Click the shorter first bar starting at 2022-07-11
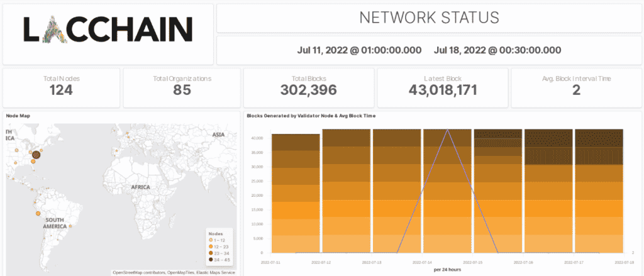Screen dimensions: 644x276 (x=296, y=193)
